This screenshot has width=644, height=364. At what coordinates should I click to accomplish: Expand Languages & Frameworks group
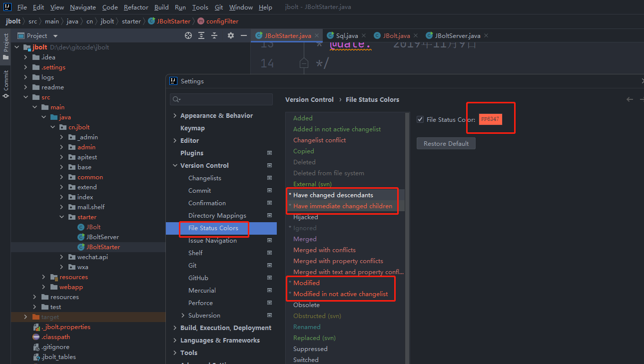pyautogui.click(x=175, y=340)
